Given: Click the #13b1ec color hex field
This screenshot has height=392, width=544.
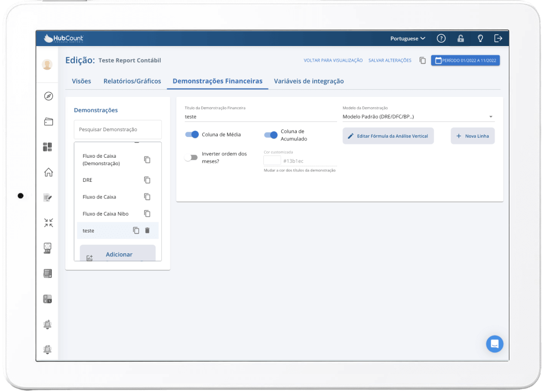Looking at the screenshot, I should 309,161.
